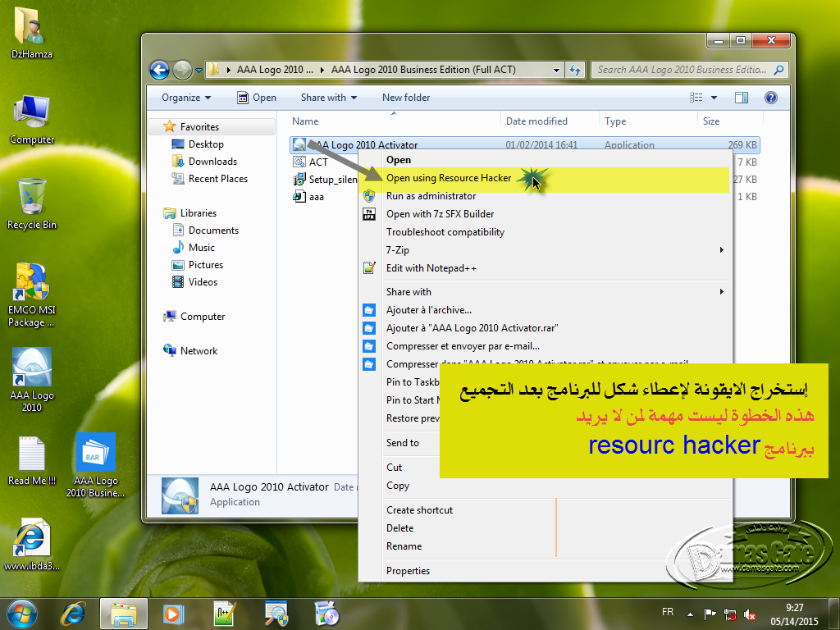Choose Cut in the context menu
840x630 pixels.
point(395,467)
